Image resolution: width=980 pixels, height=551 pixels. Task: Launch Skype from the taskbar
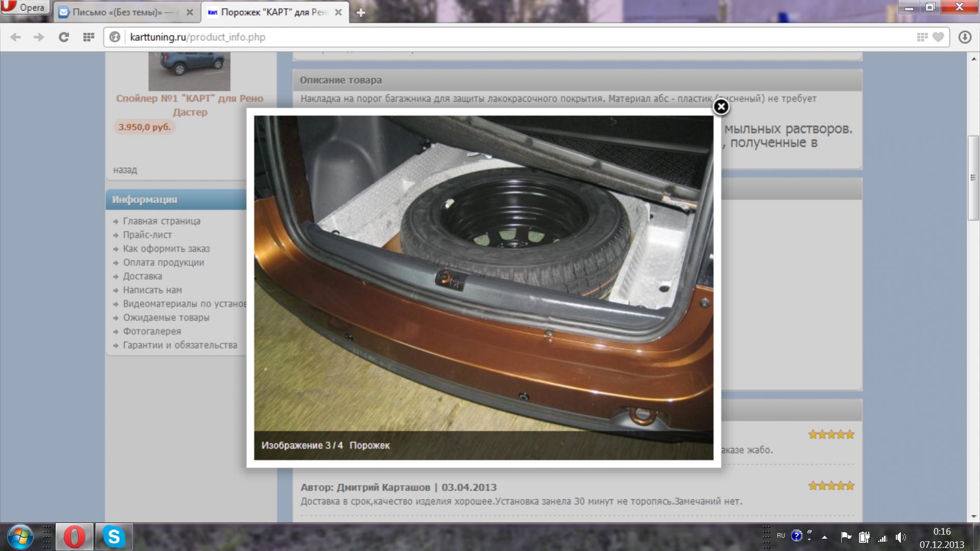pos(114,537)
